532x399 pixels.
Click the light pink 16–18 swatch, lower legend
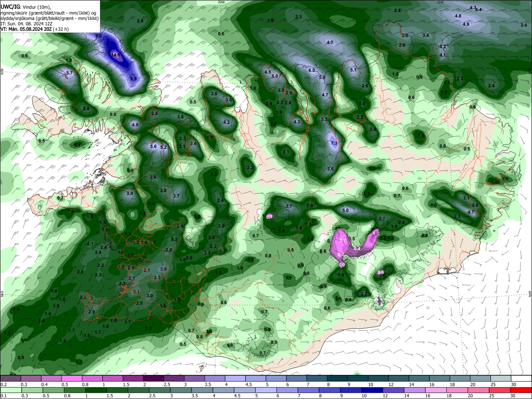click(436, 390)
